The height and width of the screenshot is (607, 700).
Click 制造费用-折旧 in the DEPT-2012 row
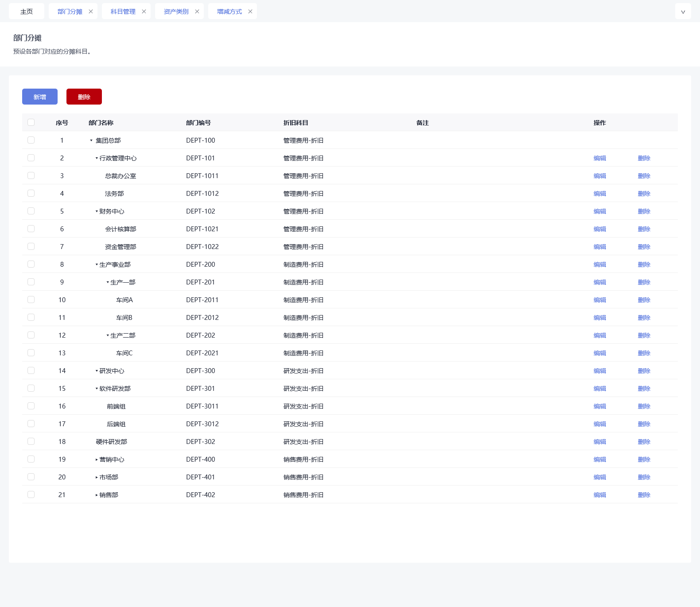303,318
